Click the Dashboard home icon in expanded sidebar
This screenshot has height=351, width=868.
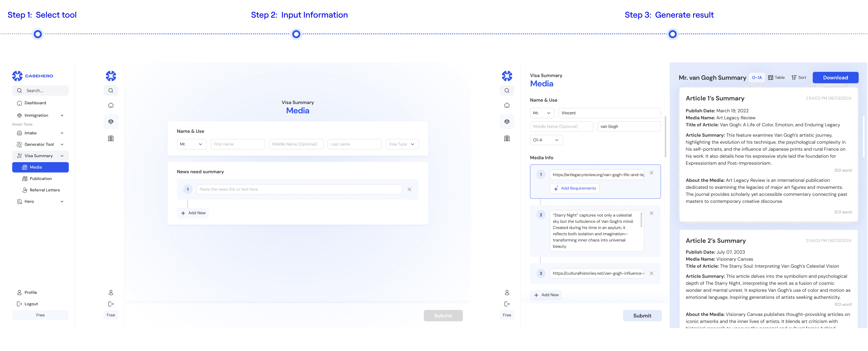tap(20, 103)
